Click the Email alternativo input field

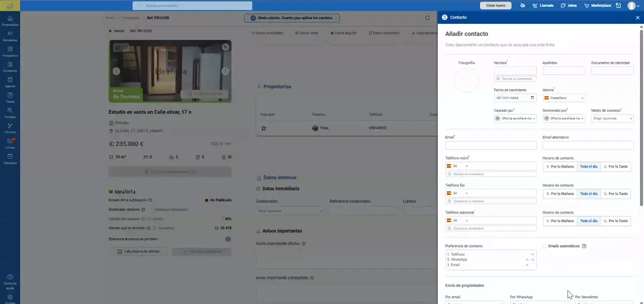click(x=588, y=145)
